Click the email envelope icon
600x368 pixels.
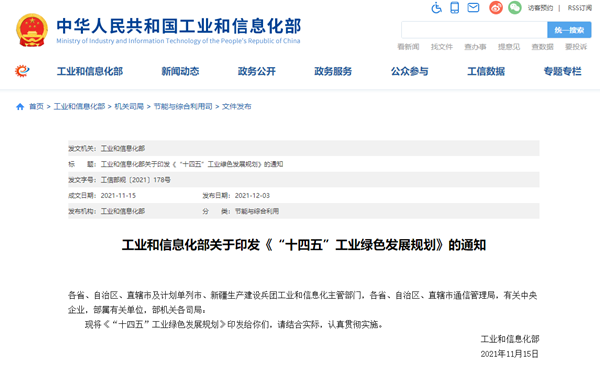(x=473, y=7)
